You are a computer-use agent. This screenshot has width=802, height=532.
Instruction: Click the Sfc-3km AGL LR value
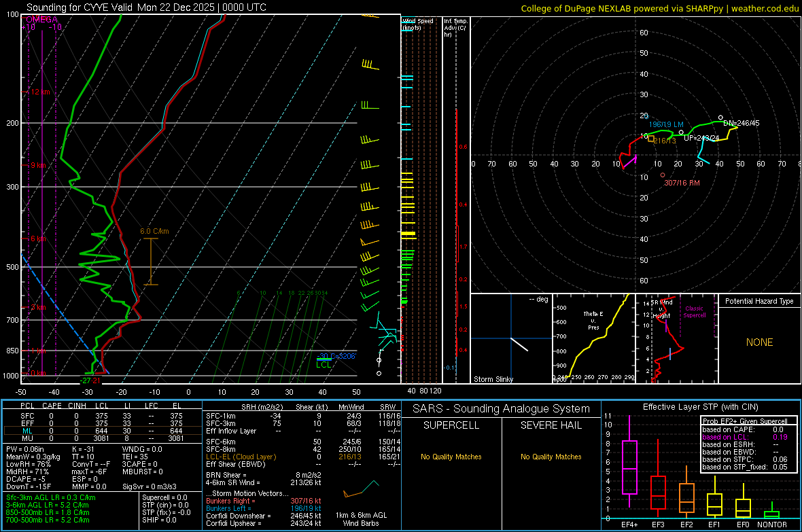(x=51, y=498)
